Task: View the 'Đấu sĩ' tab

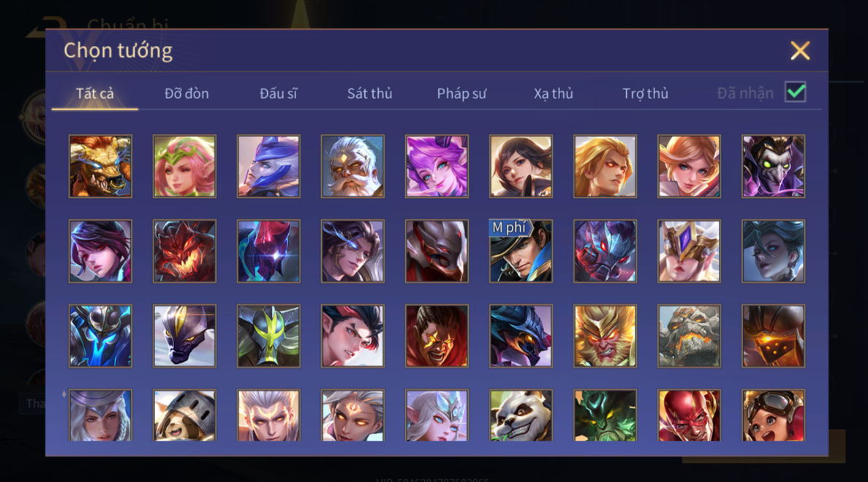Action: 279,94
